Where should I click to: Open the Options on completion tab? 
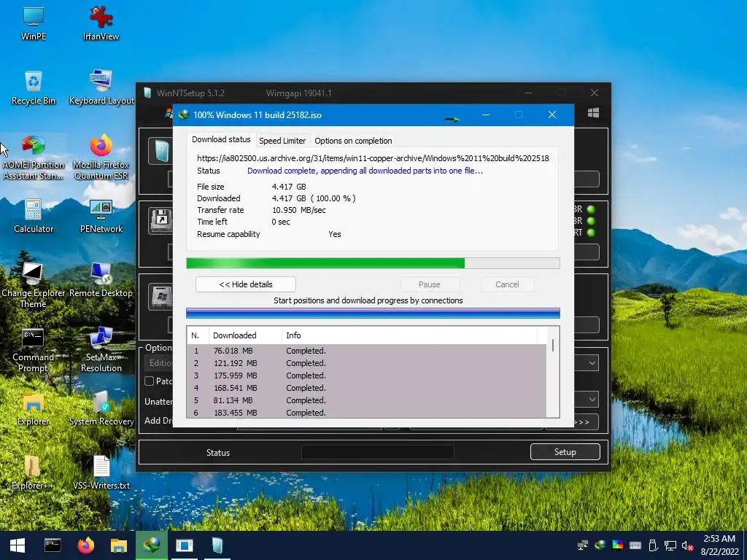pyautogui.click(x=353, y=141)
